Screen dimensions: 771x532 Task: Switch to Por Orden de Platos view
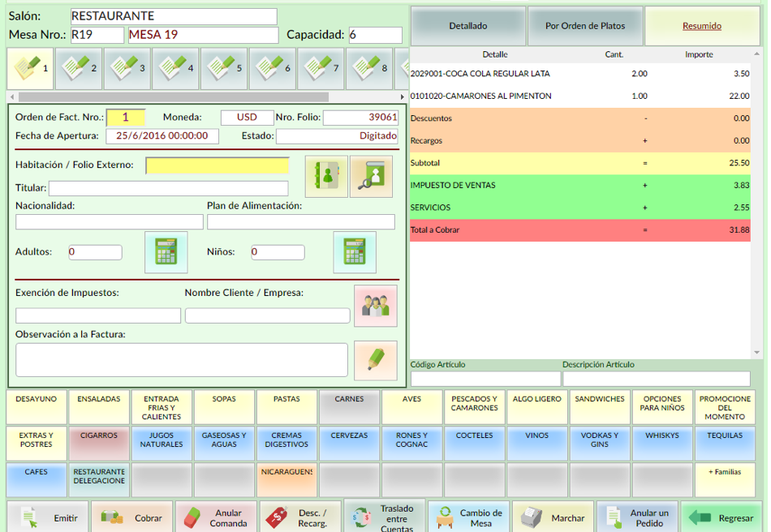point(585,26)
